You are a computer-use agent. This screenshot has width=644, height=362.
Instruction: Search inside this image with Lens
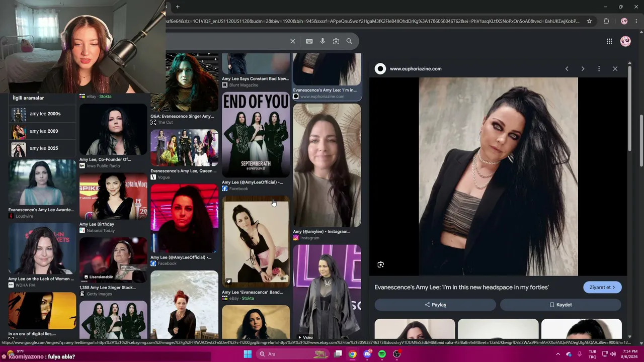[x=380, y=264]
